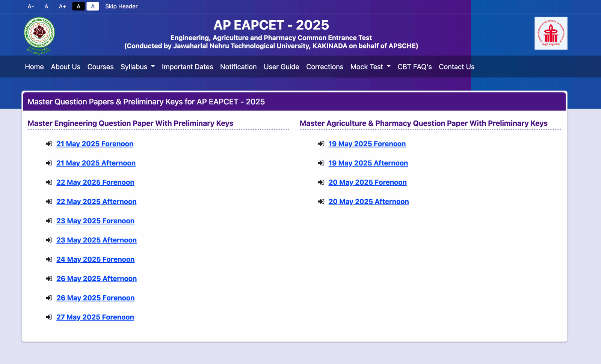This screenshot has height=364, width=601.
Task: Click the APSCHE council logo
Action: click(x=551, y=33)
